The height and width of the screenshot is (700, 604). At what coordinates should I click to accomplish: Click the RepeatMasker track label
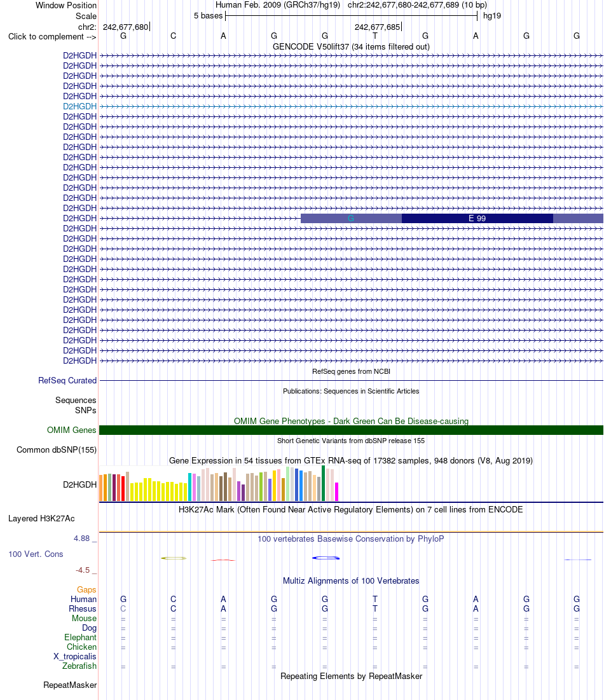[70, 685]
